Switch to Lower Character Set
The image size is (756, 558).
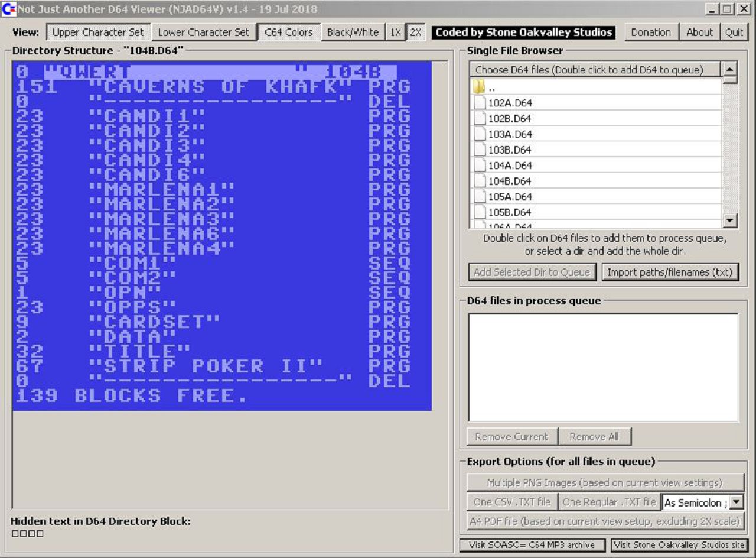204,33
